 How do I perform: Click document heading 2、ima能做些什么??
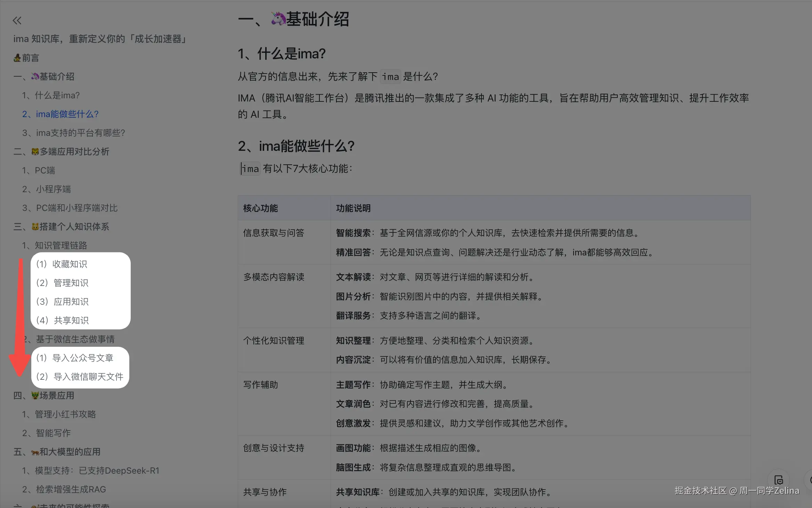pyautogui.click(x=296, y=146)
